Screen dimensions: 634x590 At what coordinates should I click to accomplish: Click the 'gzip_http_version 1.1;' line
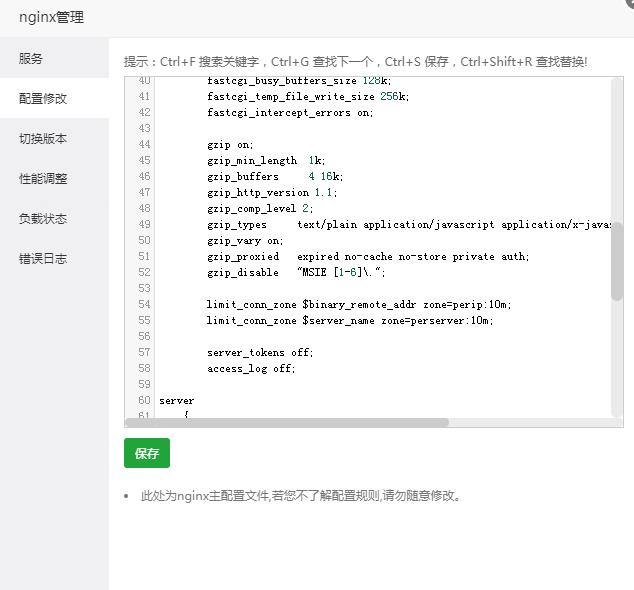pyautogui.click(x=272, y=192)
